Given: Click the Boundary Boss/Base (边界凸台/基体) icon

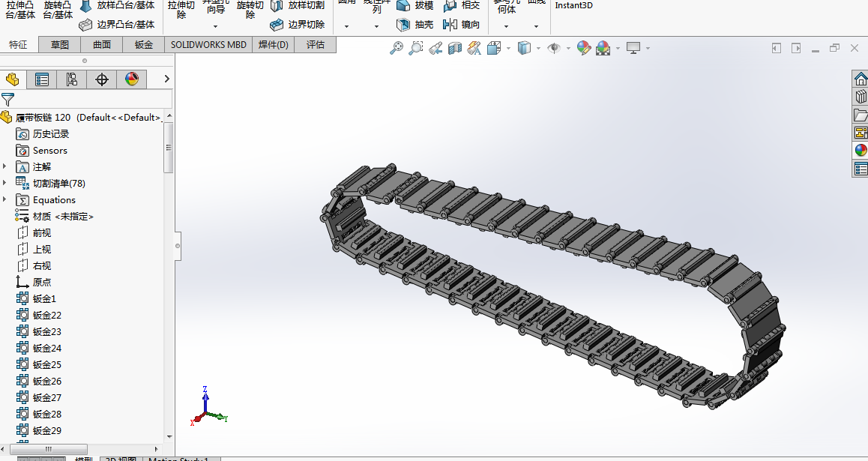Looking at the screenshot, I should (85, 24).
